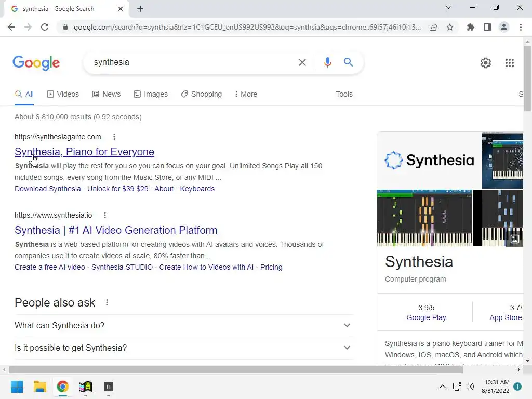Open Synthesia #1 AI Video Generation Platform
Image resolution: width=532 pixels, height=399 pixels.
116,230
